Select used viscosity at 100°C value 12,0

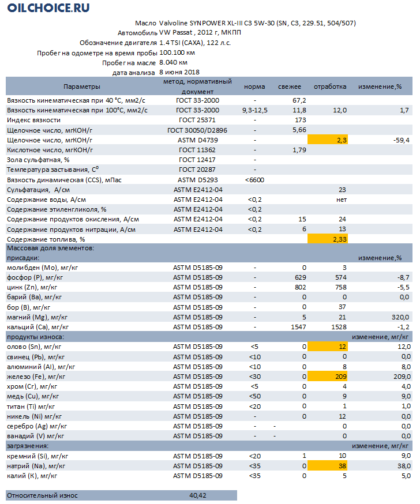340,110
